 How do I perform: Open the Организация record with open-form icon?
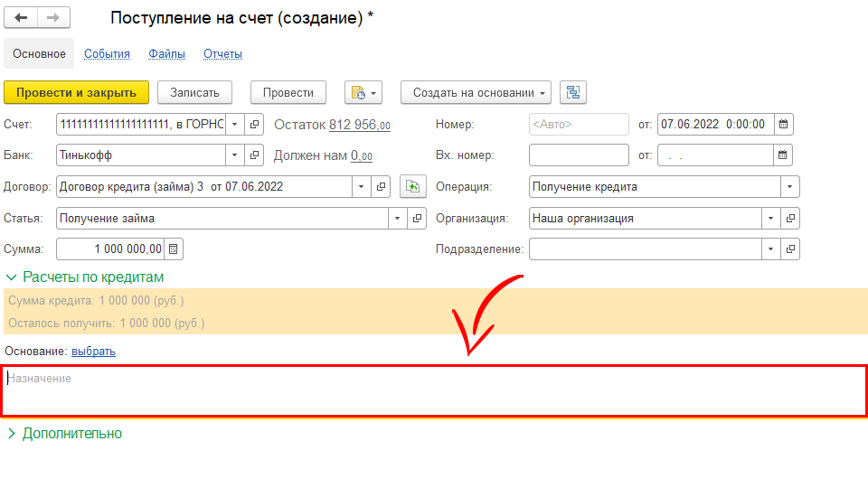pyautogui.click(x=790, y=218)
